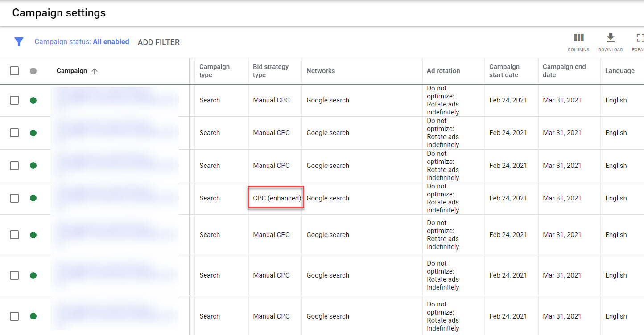Click the Campaign start date column header

[x=504, y=71]
